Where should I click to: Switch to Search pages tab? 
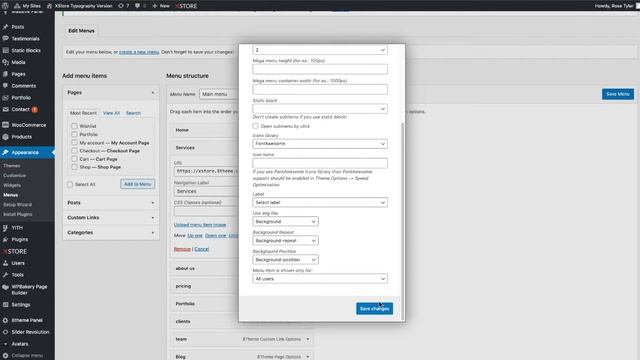click(x=133, y=113)
